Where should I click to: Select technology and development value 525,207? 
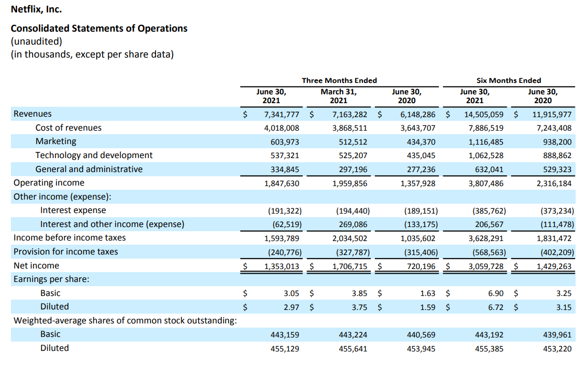(353, 156)
